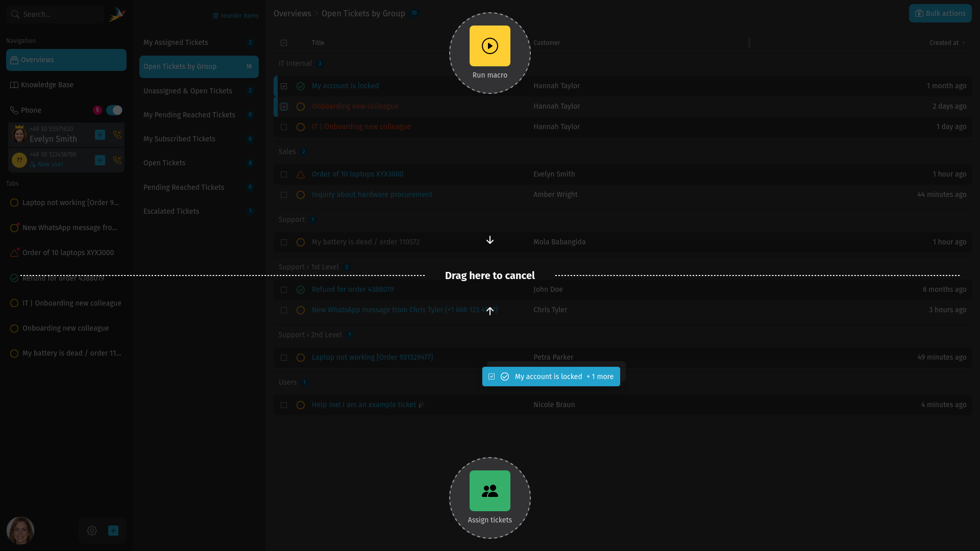The image size is (980, 551).
Task: Open the My battery is dead sidebar tab
Action: (x=66, y=353)
